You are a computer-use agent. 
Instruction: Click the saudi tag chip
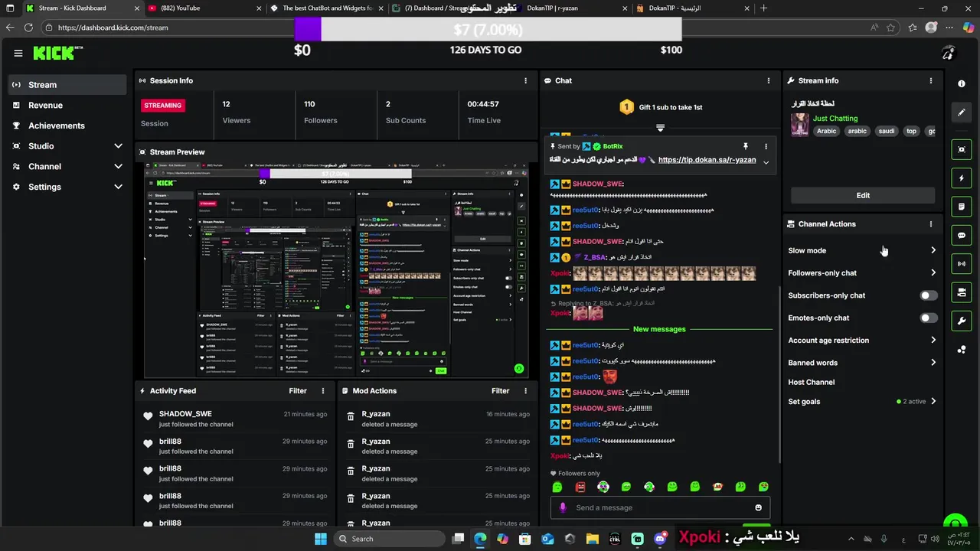886,131
